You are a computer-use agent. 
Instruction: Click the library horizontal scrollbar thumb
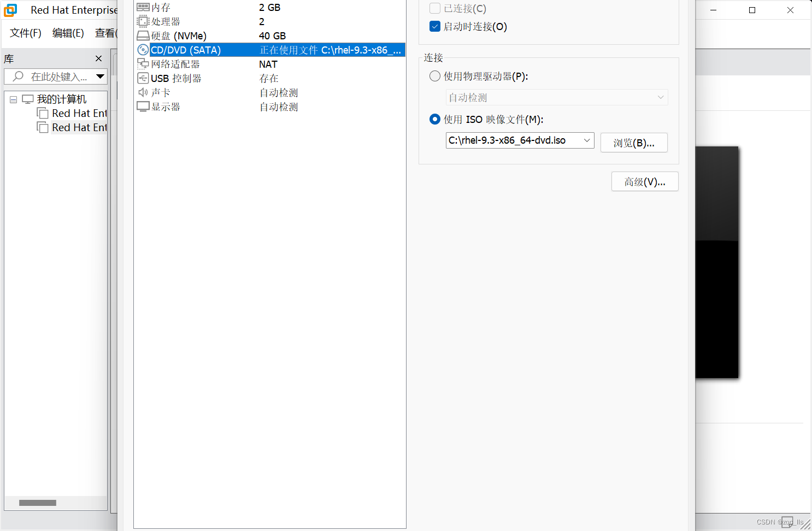click(x=38, y=503)
